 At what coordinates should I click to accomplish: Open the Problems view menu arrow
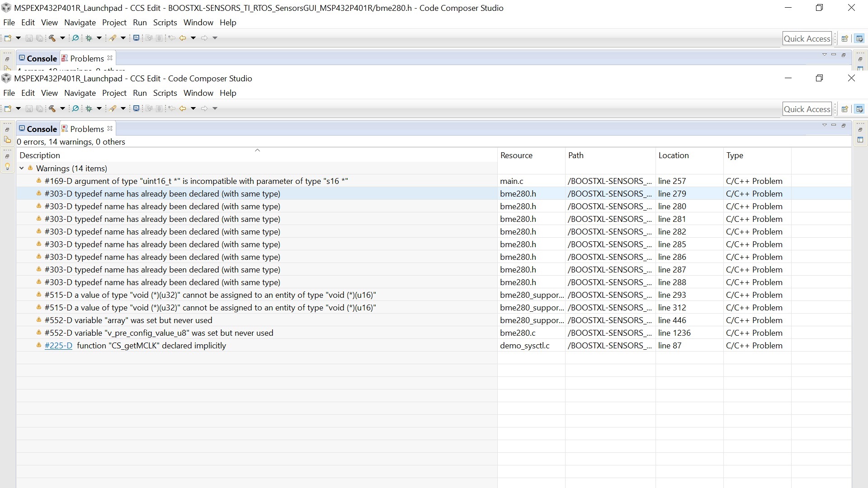pos(824,125)
